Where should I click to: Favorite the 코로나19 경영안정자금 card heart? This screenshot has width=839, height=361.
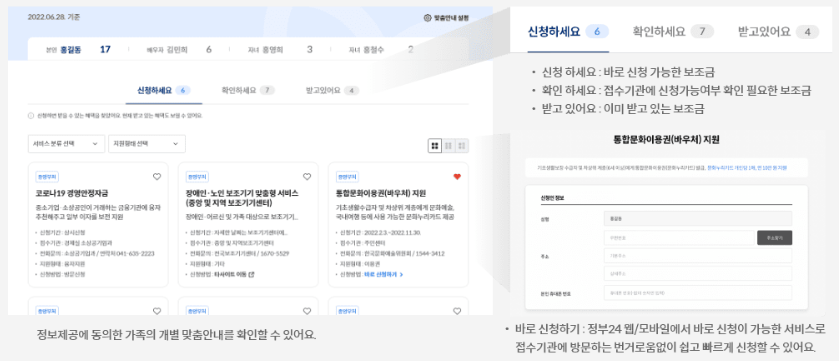157,176
